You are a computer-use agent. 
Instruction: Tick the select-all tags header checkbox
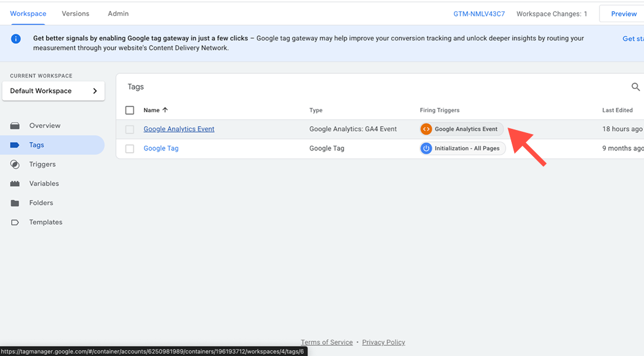pyautogui.click(x=130, y=110)
